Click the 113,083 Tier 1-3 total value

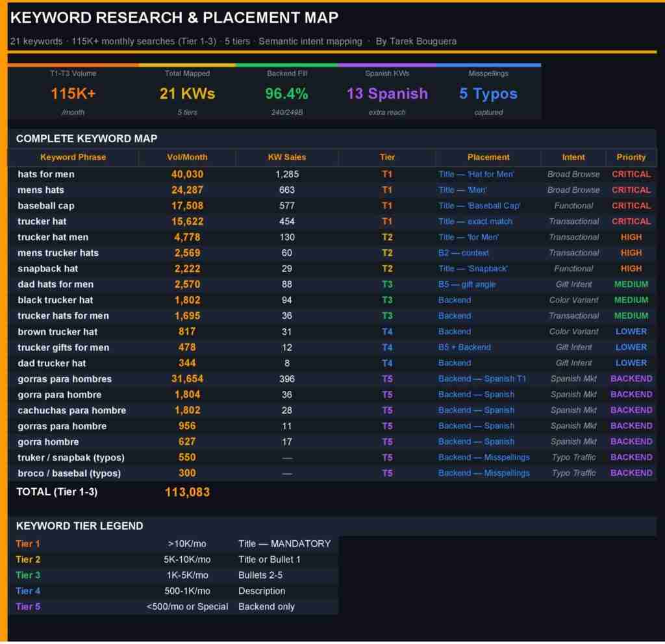point(187,492)
